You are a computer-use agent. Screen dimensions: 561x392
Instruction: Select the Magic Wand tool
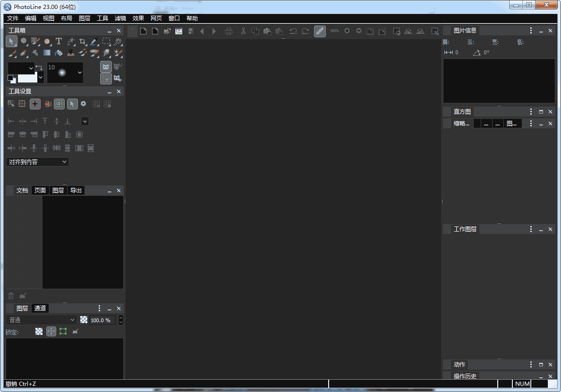click(x=118, y=42)
